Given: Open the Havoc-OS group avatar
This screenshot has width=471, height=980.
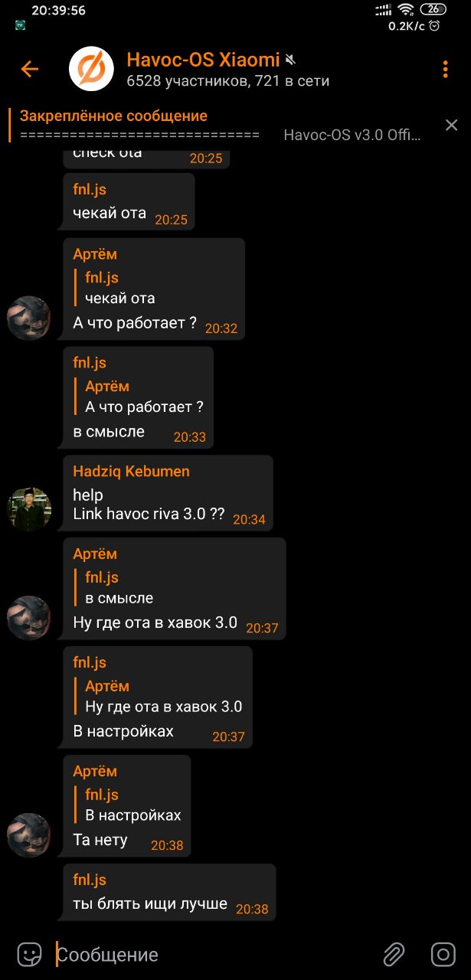Looking at the screenshot, I should tap(91, 69).
